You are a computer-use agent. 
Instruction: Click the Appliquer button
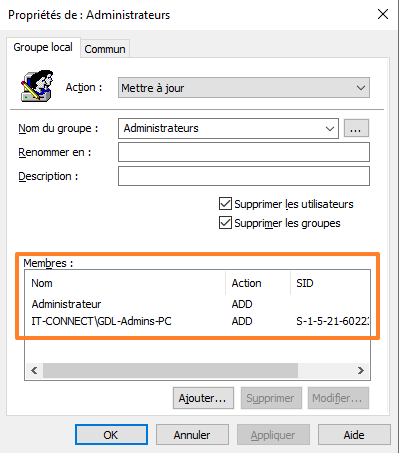(x=273, y=435)
